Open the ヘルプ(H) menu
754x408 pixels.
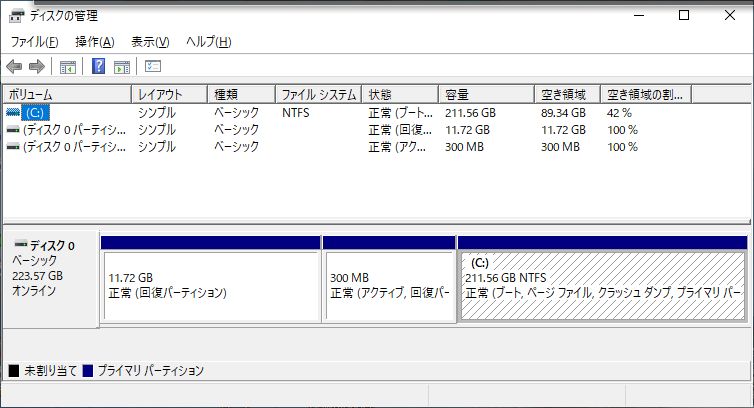(x=209, y=42)
